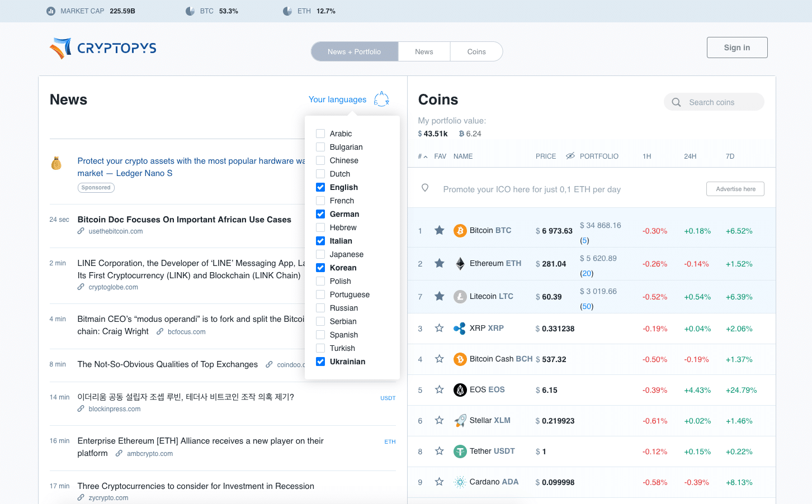Click Bitcoin portfolio amount (5)
Screen dimensions: 812x504
(x=584, y=241)
